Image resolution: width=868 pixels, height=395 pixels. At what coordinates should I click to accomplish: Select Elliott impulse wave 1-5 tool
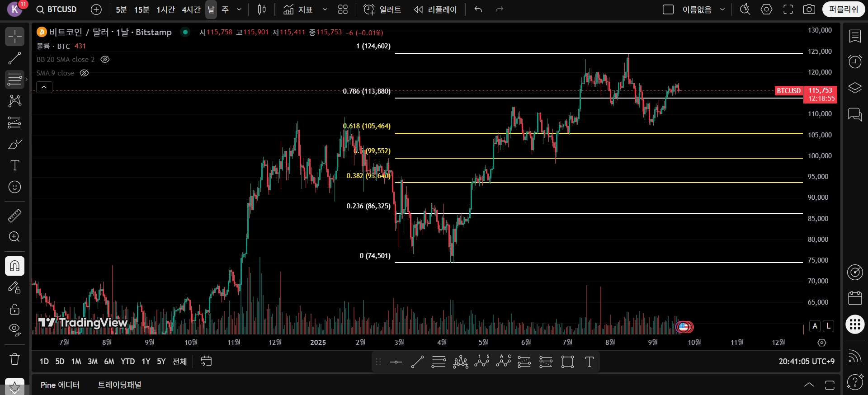482,362
